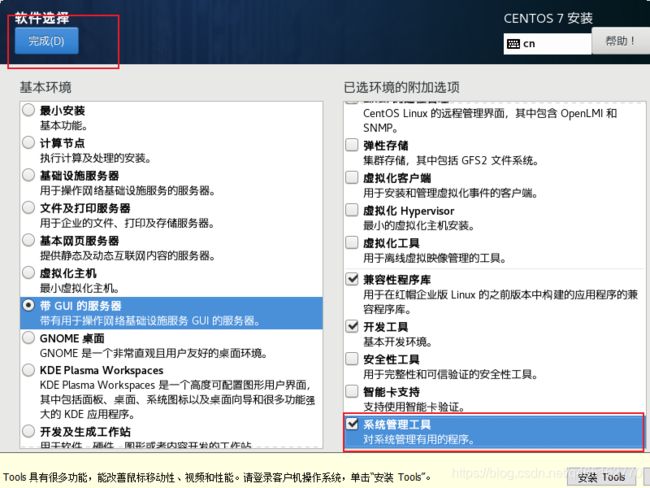Viewport: 650px width, 488px height.
Task: Click the 基本开发环境。 description
Action: (x=398, y=342)
